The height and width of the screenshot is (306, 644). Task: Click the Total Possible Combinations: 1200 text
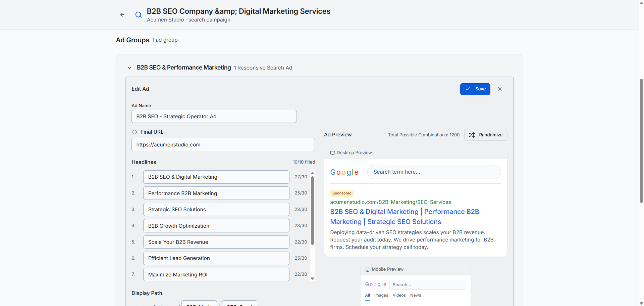pyautogui.click(x=424, y=135)
